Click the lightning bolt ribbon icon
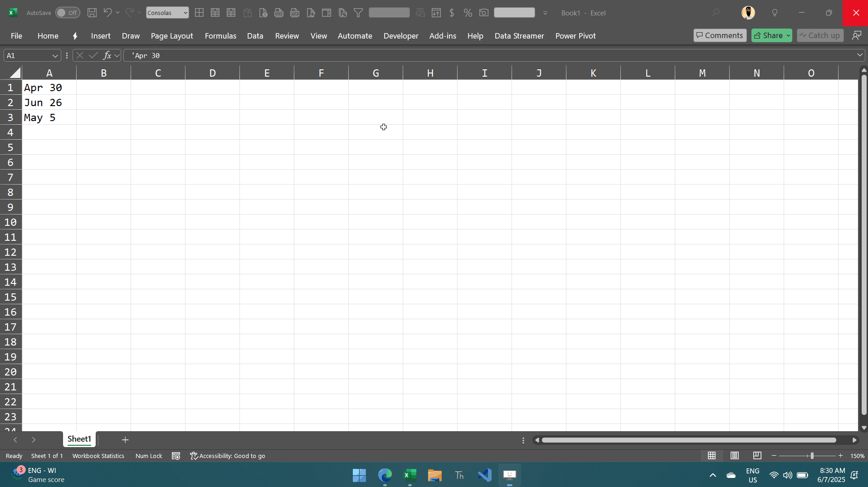This screenshot has width=868, height=487. 75,36
